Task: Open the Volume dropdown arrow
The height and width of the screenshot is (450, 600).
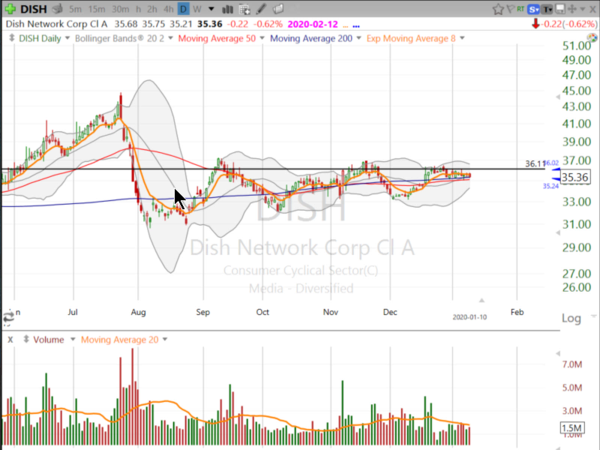Action: (73, 339)
